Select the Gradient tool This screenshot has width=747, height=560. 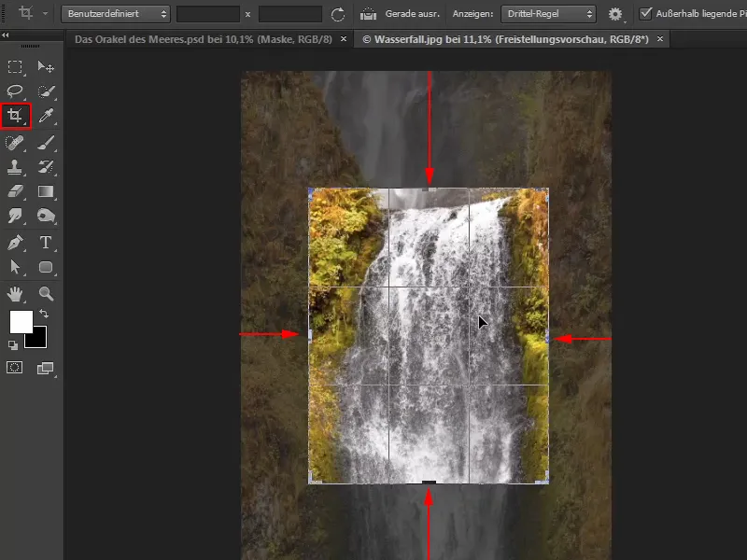[x=46, y=191]
